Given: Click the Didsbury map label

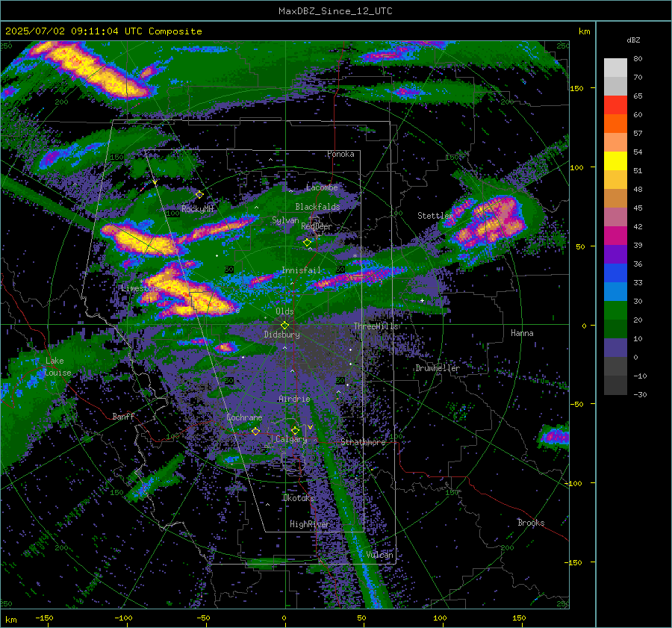Looking at the screenshot, I should [281, 335].
